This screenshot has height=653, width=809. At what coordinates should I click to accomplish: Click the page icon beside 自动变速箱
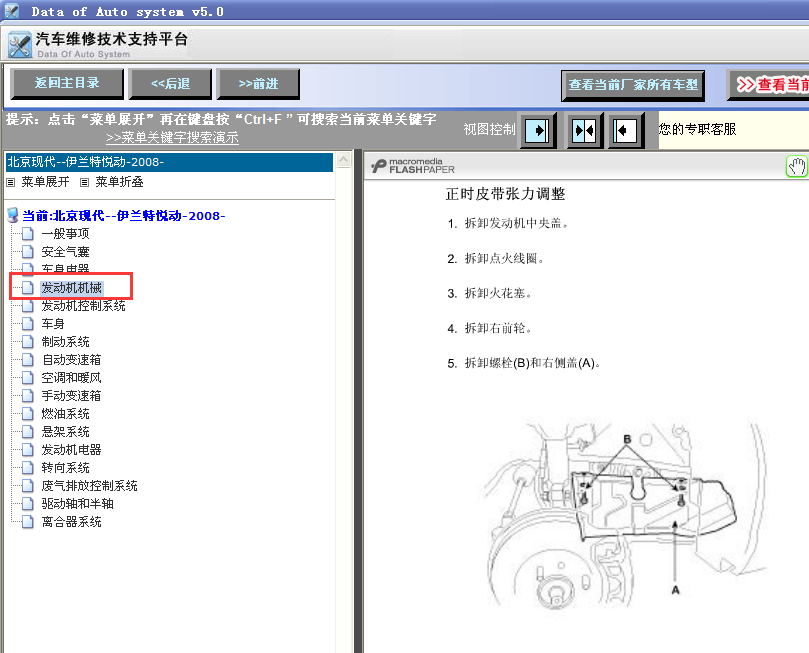(x=28, y=360)
